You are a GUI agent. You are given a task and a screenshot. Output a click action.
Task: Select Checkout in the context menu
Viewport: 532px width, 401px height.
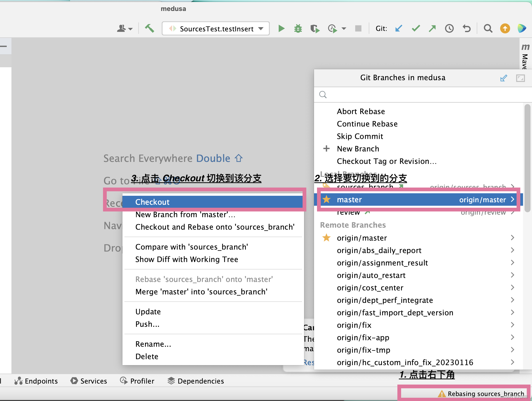tap(152, 202)
